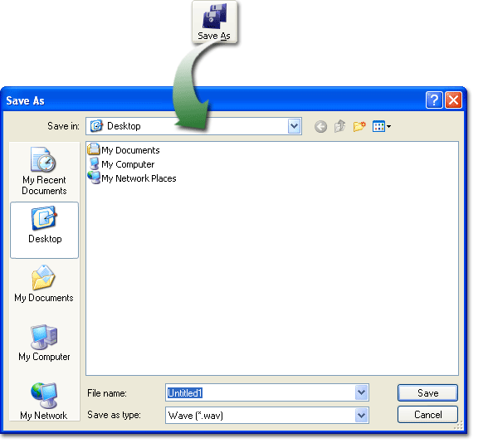
Task: Click the Cancel button
Action: pos(427,415)
